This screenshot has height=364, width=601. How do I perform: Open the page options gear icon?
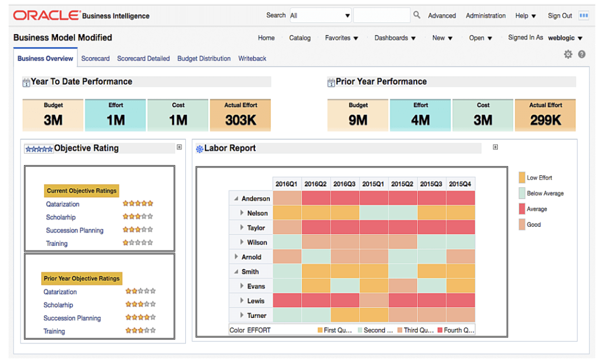(568, 54)
